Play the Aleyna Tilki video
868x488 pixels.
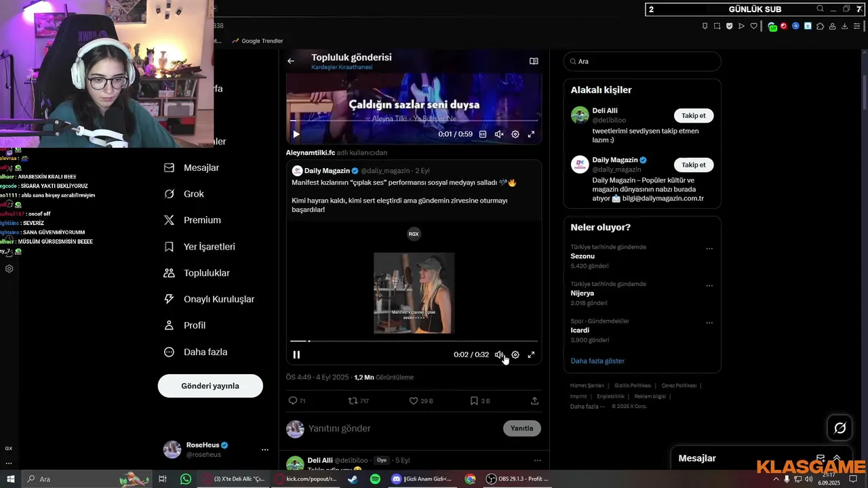point(296,134)
